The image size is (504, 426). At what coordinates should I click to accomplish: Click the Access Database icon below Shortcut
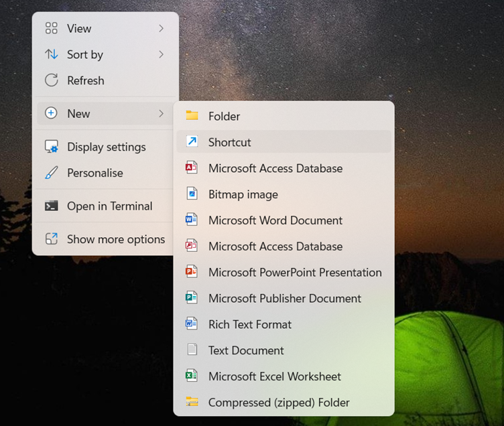click(x=192, y=167)
